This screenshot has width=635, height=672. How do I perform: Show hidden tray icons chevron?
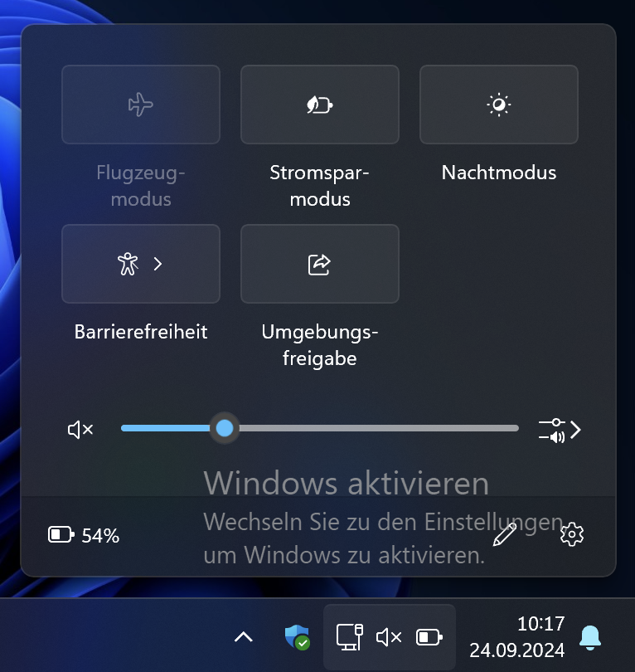click(x=244, y=637)
